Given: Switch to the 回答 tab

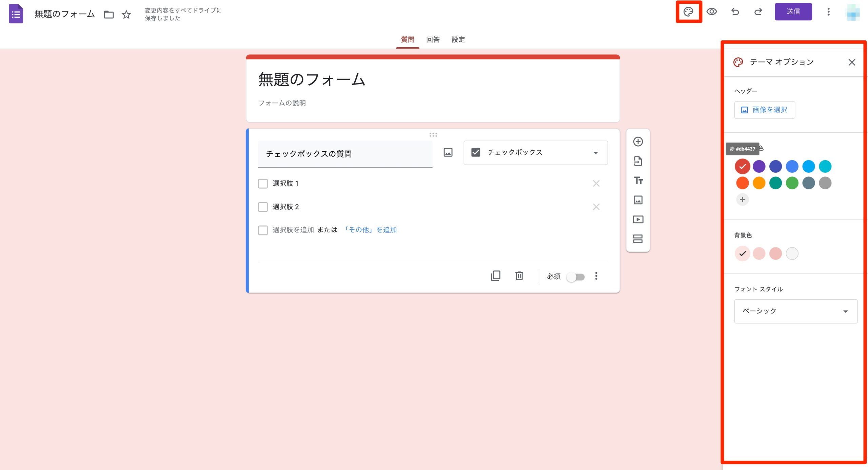Looking at the screenshot, I should click(x=433, y=39).
